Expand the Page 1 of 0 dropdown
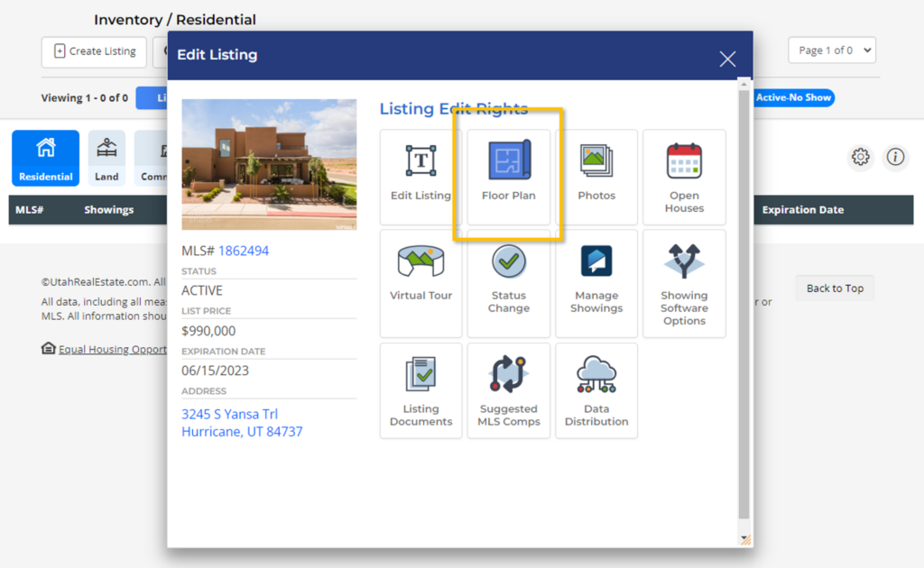This screenshot has width=924, height=568. [x=831, y=50]
